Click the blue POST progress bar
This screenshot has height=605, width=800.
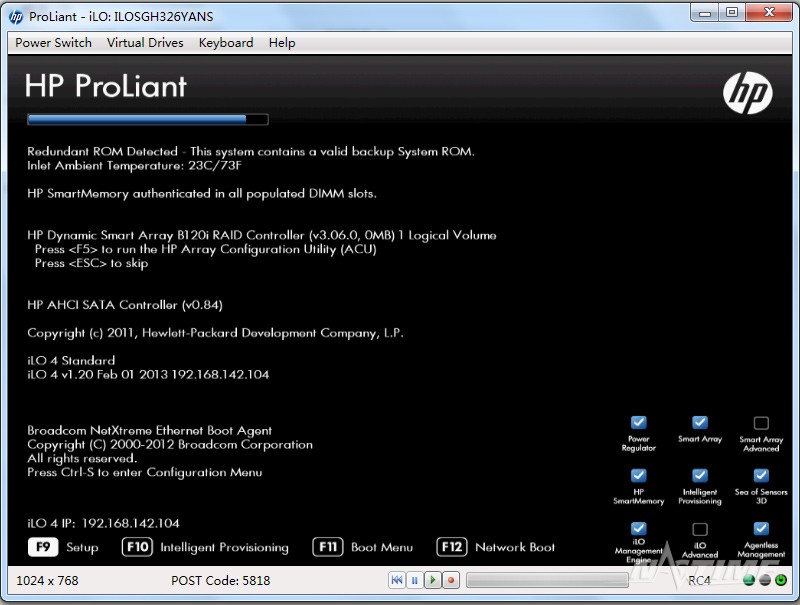[x=147, y=119]
